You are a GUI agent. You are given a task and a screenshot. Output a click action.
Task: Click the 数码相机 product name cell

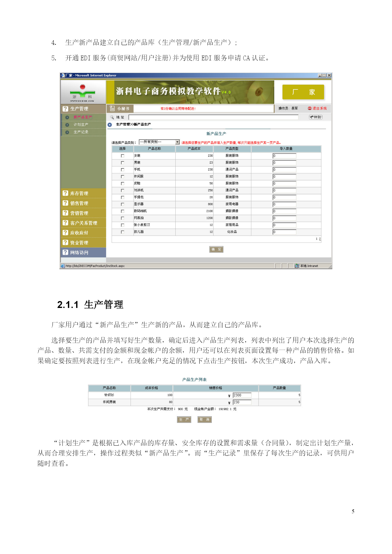154,211
